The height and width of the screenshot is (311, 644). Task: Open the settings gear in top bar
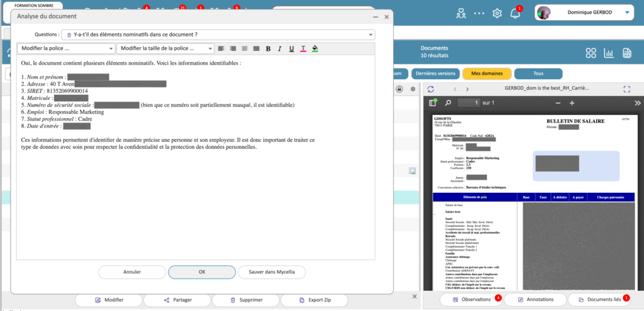point(497,13)
